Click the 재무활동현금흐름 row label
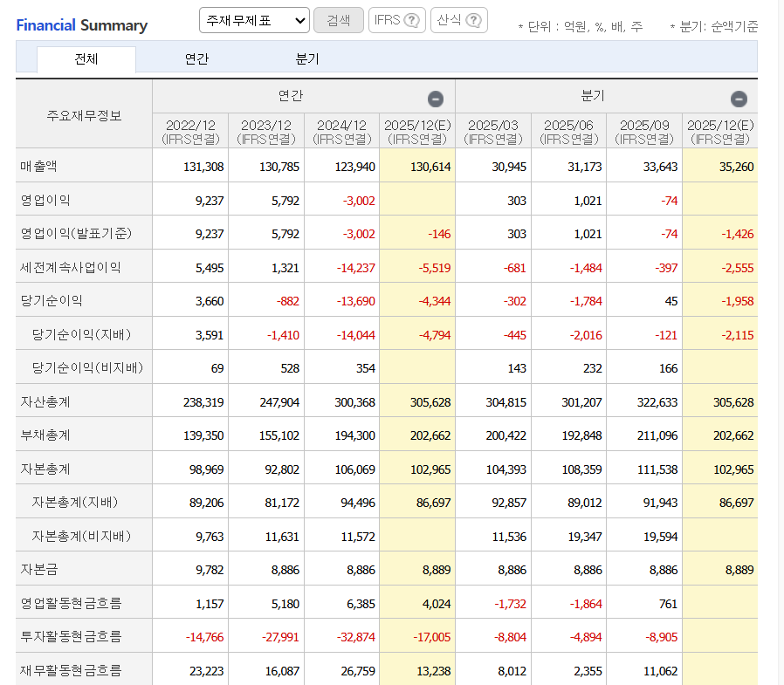 71,670
